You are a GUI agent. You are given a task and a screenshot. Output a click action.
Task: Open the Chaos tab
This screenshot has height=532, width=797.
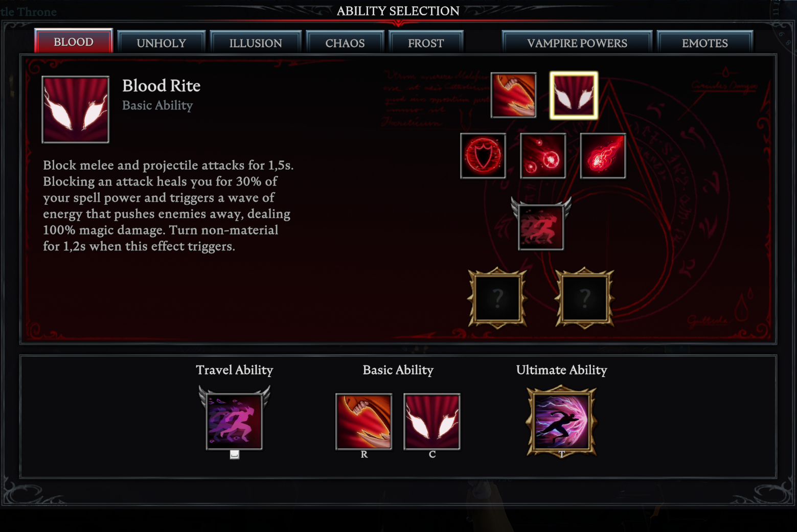[x=345, y=42]
